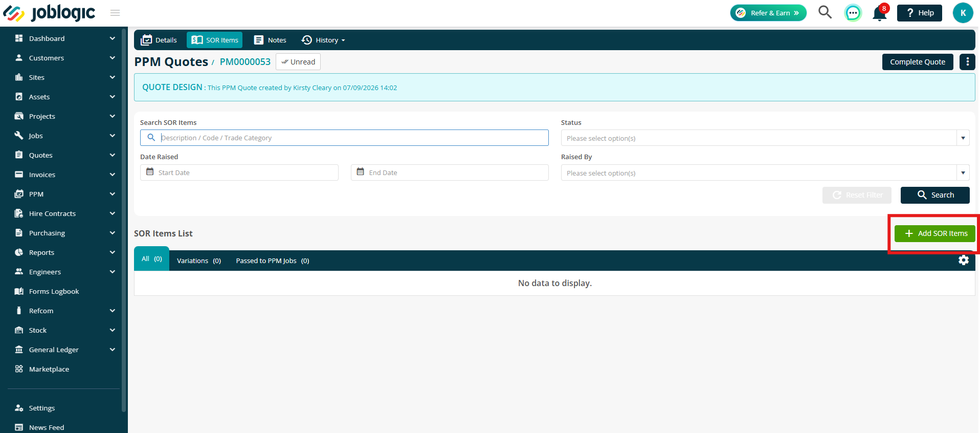
Task: Run the Search button
Action: coord(935,195)
